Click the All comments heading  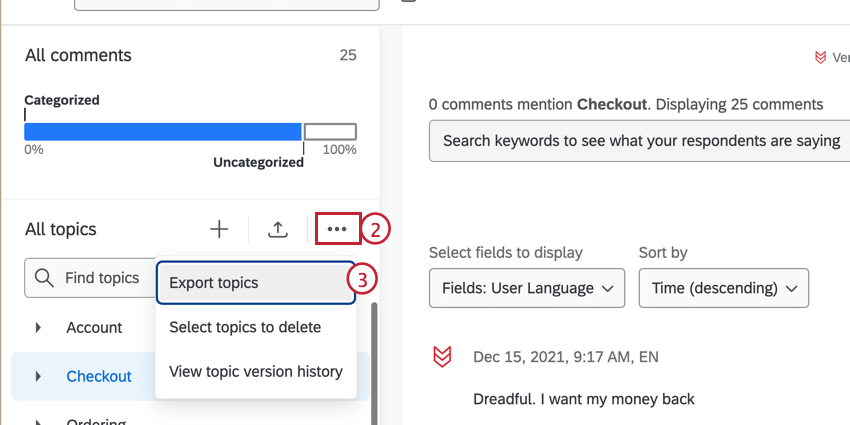(x=78, y=55)
